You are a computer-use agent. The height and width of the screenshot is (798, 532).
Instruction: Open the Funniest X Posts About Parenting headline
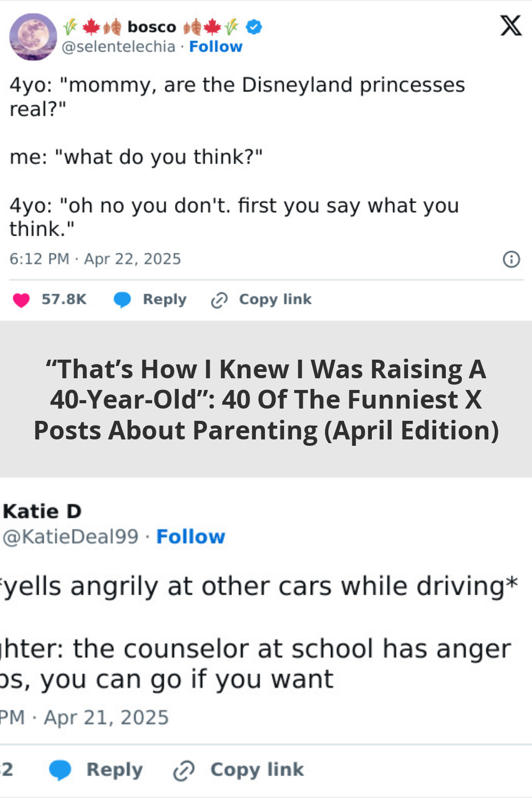tap(266, 400)
